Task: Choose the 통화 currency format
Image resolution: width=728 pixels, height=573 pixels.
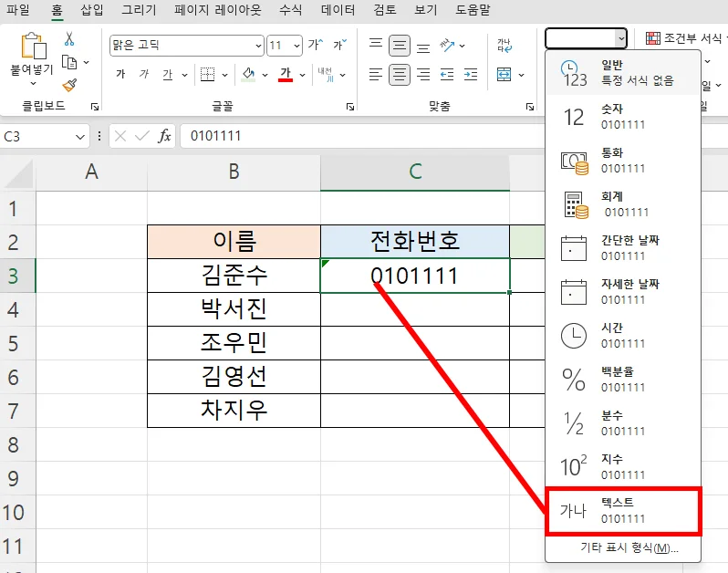Action: (622, 161)
